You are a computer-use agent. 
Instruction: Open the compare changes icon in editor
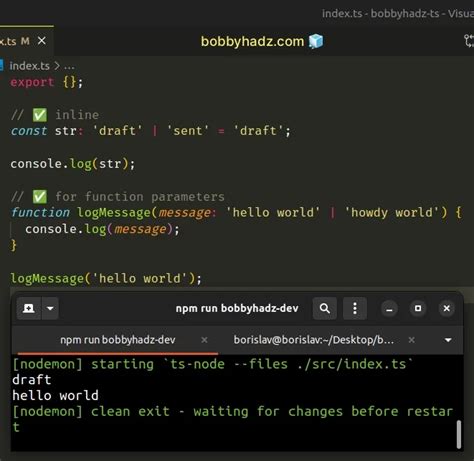click(469, 41)
